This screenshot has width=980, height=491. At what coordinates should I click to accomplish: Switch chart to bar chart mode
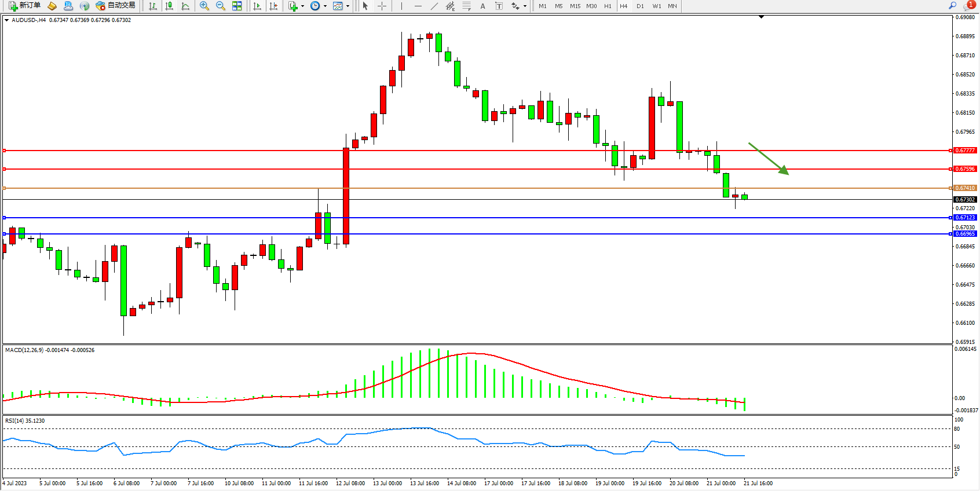(153, 6)
